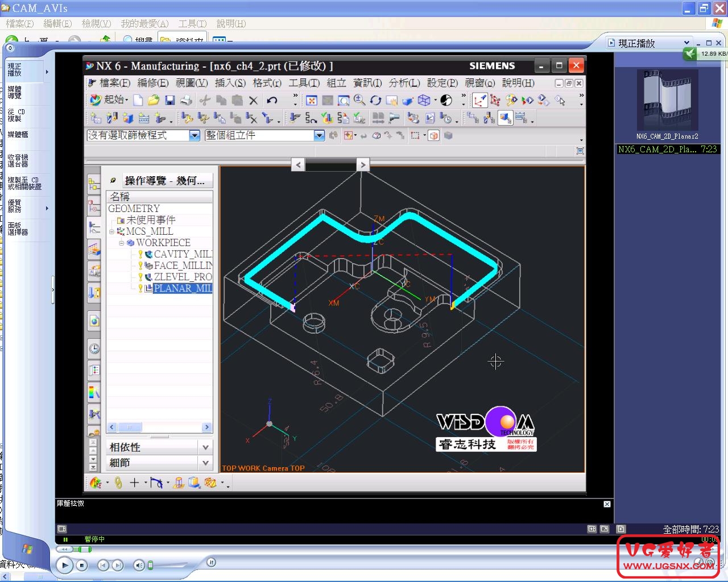Click the Create Tool icon on second toolbar row
The width and height of the screenshot is (728, 582).
point(112,118)
